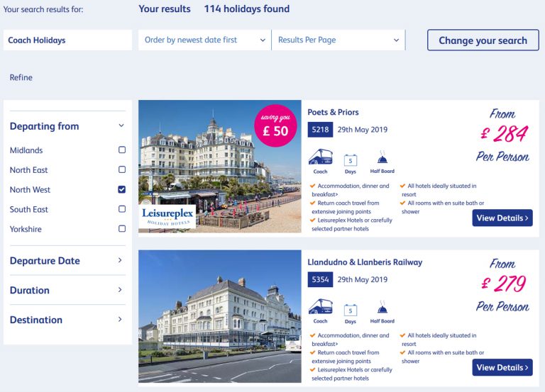Open the 'Order by newest date first' dropdown
545x392 pixels.
point(204,40)
